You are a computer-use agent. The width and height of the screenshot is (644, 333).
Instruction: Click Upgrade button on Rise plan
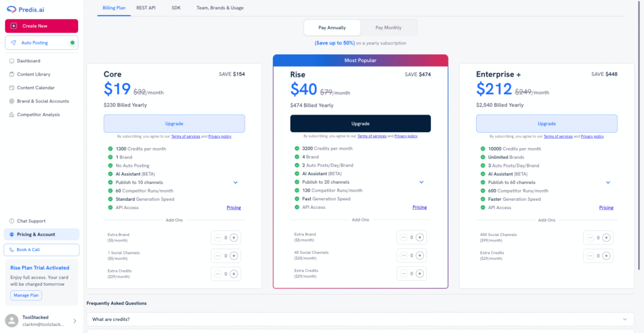pos(360,123)
